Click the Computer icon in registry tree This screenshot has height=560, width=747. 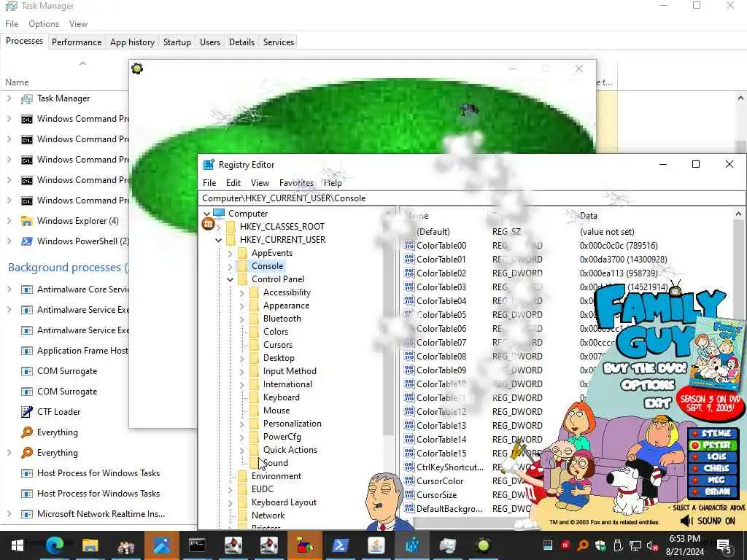point(219,213)
